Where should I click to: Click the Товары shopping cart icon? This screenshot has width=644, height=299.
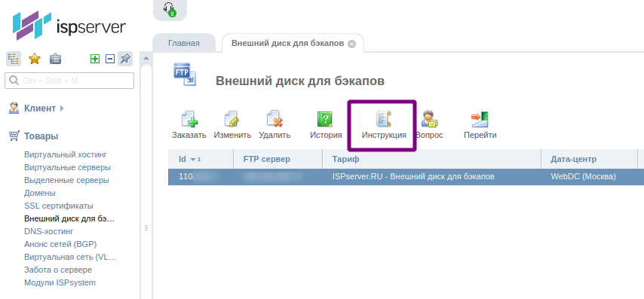[x=14, y=136]
